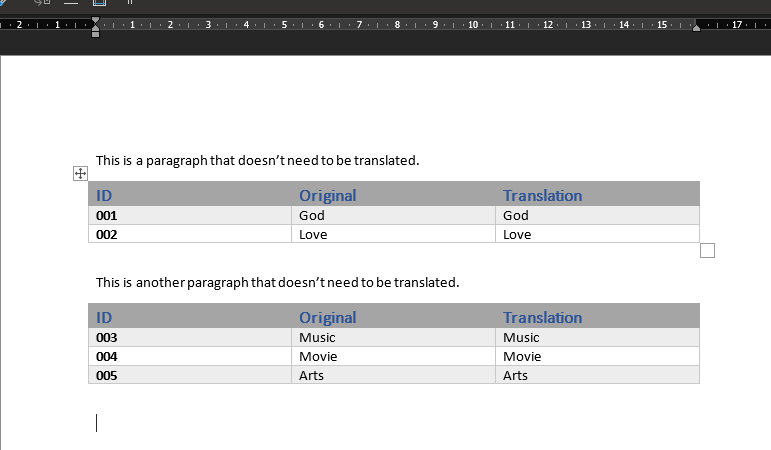Select the right indent marker on ruler
771x450 pixels.
pos(696,28)
